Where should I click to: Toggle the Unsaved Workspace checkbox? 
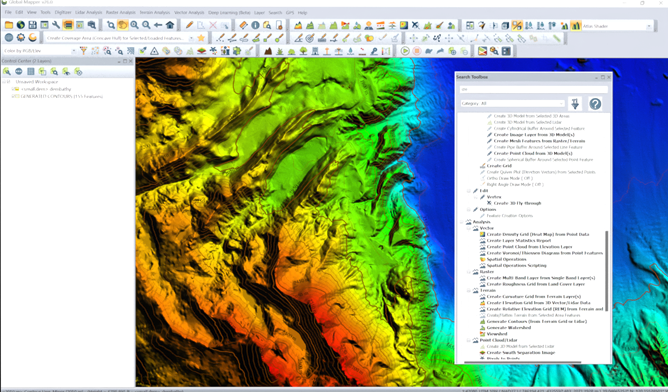8,81
